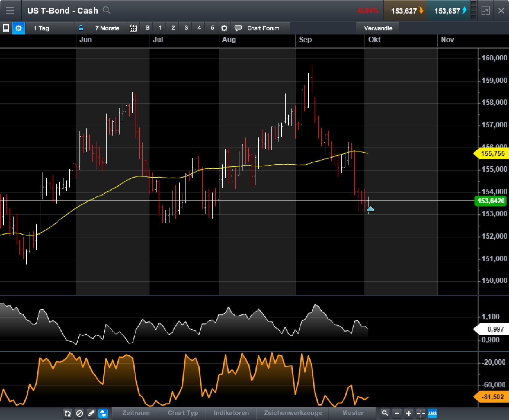Toggle the chart lock icon

[81, 28]
